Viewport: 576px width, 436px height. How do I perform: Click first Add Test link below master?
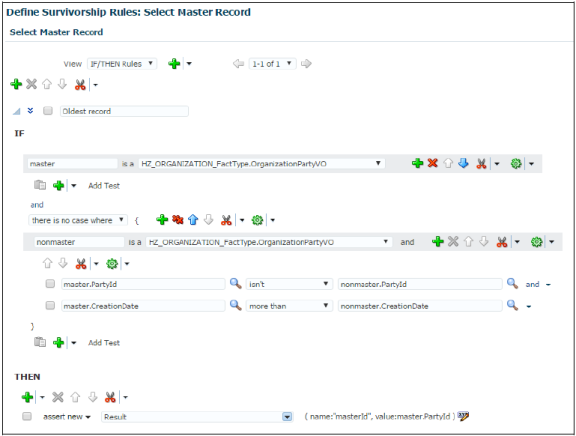(x=104, y=186)
